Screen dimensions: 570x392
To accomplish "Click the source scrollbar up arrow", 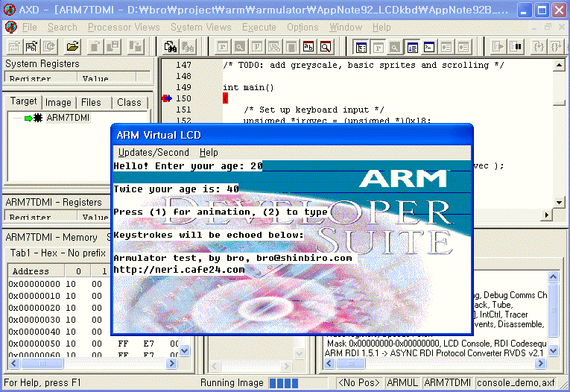I will 559,65.
